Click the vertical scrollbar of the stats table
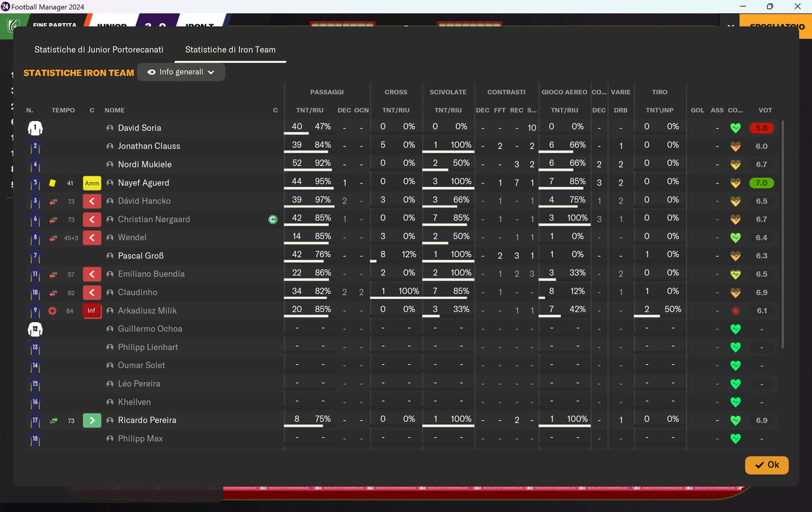Screen dimensions: 812x512 782,234
